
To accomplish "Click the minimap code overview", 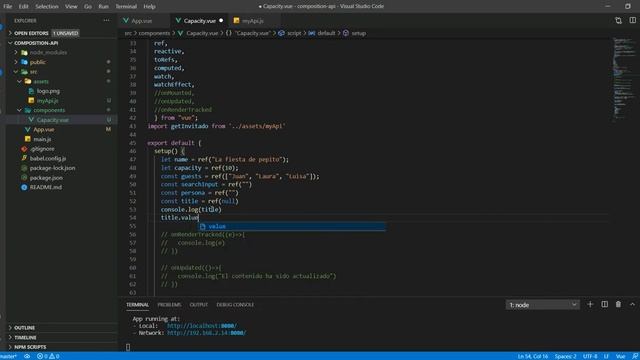I will tap(624, 80).
